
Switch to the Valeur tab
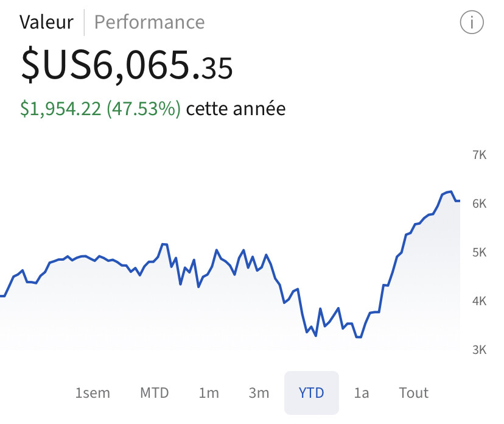click(47, 22)
